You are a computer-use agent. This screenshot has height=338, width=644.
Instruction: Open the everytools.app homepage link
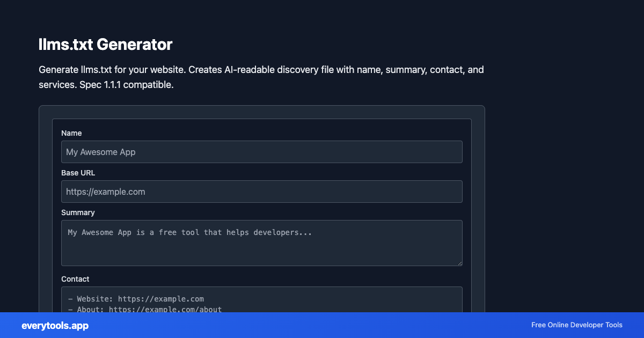[54, 326]
